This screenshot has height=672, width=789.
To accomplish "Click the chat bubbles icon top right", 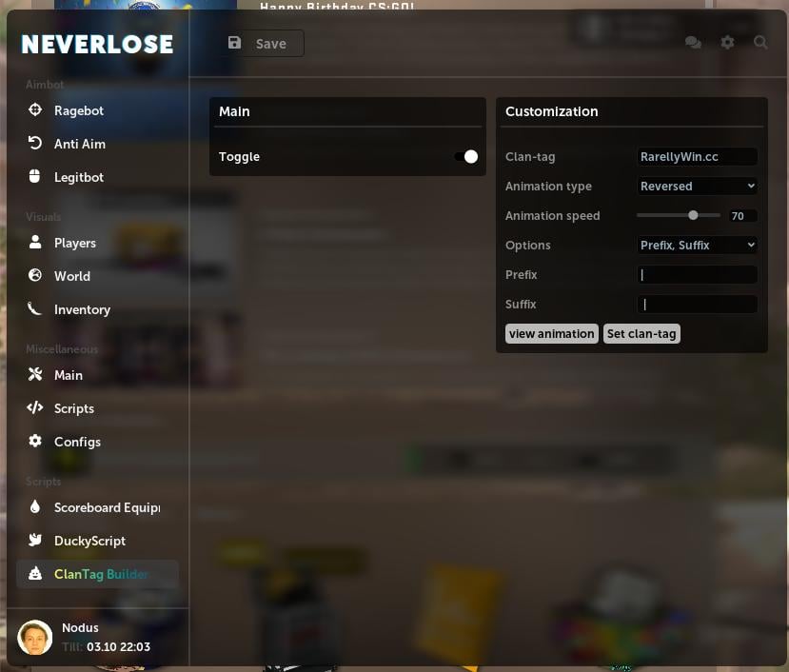I will tap(693, 43).
